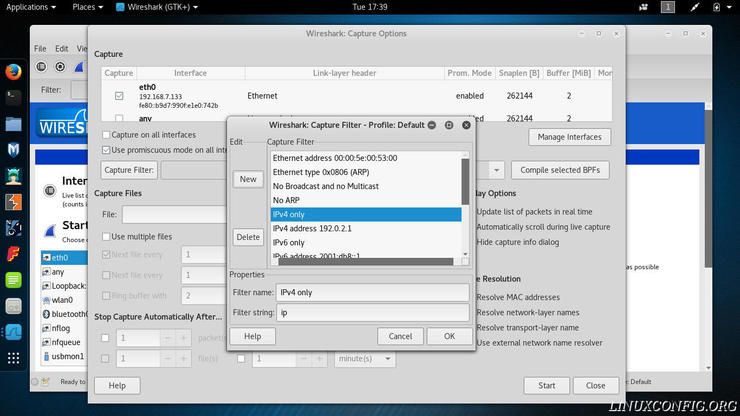This screenshot has height=416, width=740.
Task: Open the Applications menu
Action: tap(30, 7)
